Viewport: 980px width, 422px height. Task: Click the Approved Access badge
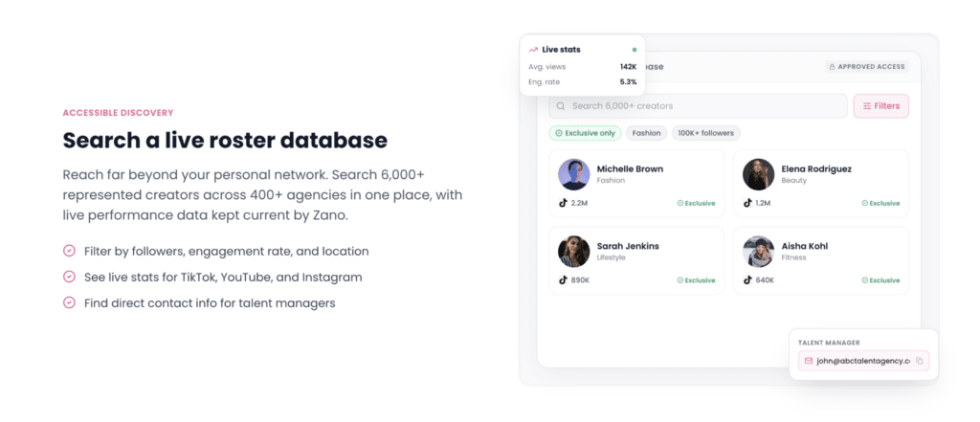click(x=867, y=66)
